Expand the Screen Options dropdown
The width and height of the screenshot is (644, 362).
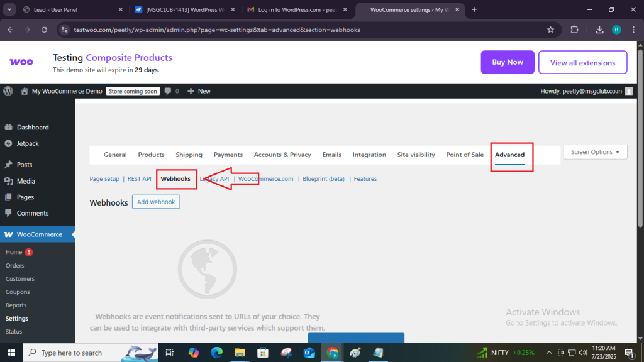(595, 152)
